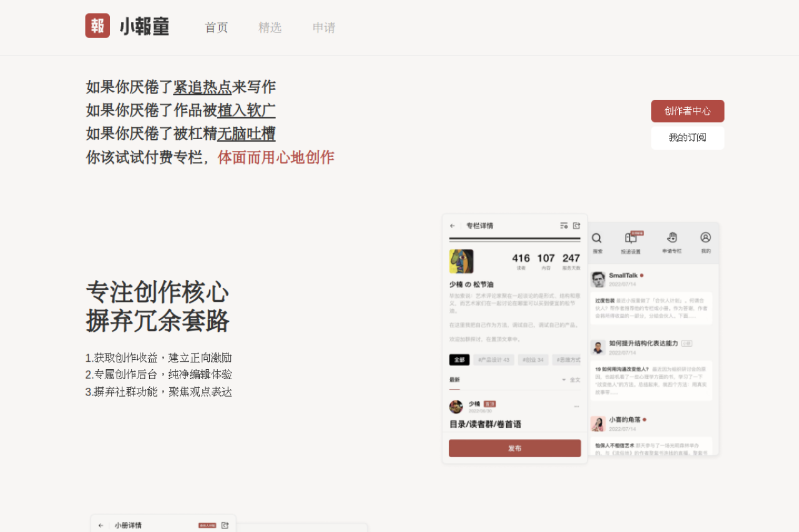Click avatar beside 如何提升结构化表达能力
Image resolution: width=799 pixels, height=532 pixels.
pos(598,347)
